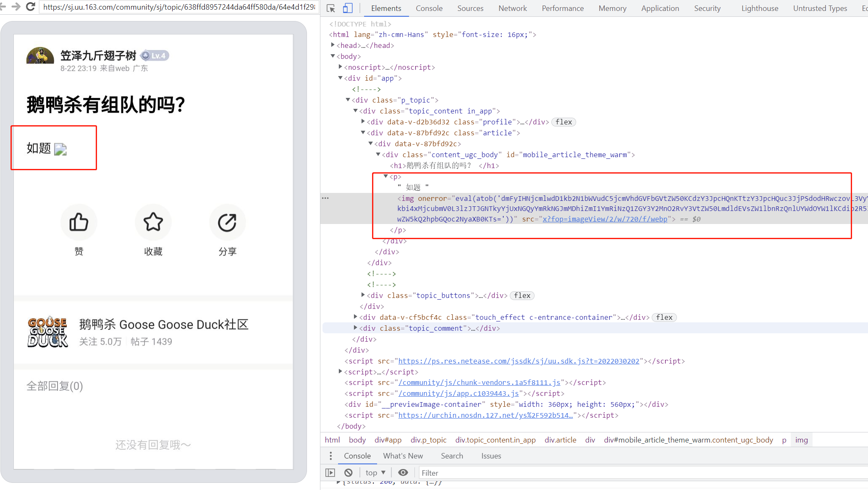Reload the page with the refresh icon
This screenshot has width=868, height=490.
[30, 7]
